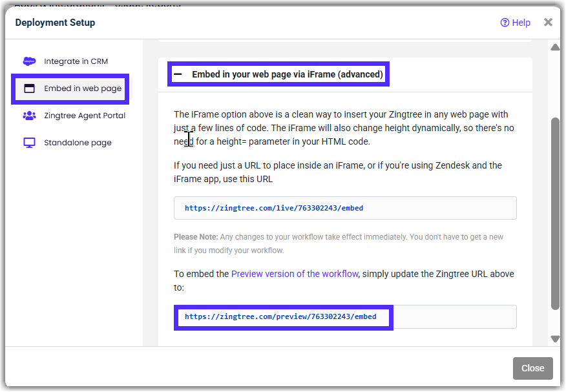Screen dimensions: 566x392
Task: Click the monitor icon for Standalone page
Action: (x=29, y=143)
